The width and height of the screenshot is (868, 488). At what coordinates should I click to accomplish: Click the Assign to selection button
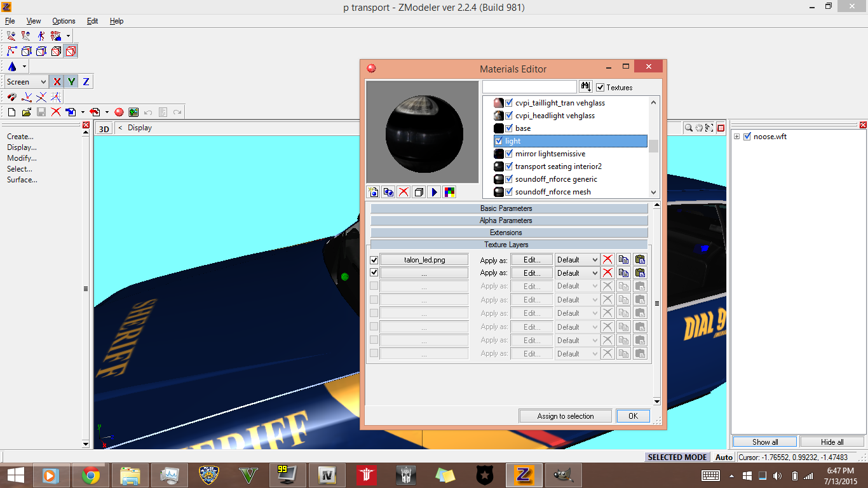(566, 416)
